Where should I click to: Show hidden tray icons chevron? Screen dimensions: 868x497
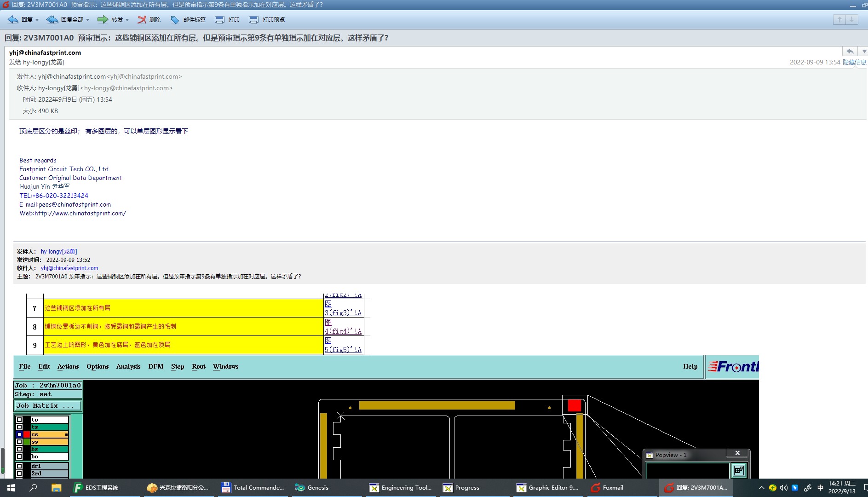(761, 488)
